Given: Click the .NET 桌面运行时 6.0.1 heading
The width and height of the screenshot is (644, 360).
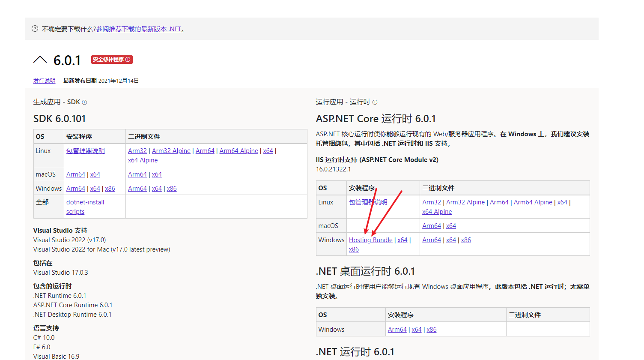Looking at the screenshot, I should (366, 271).
